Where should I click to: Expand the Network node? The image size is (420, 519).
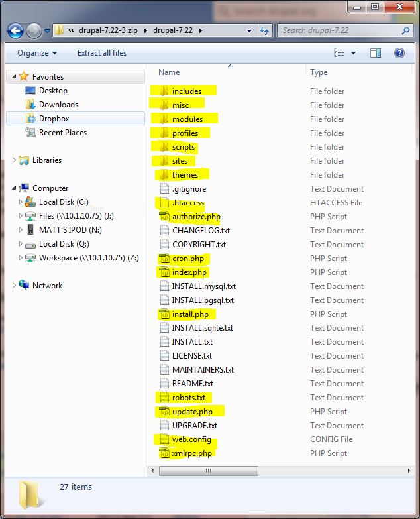click(x=14, y=285)
